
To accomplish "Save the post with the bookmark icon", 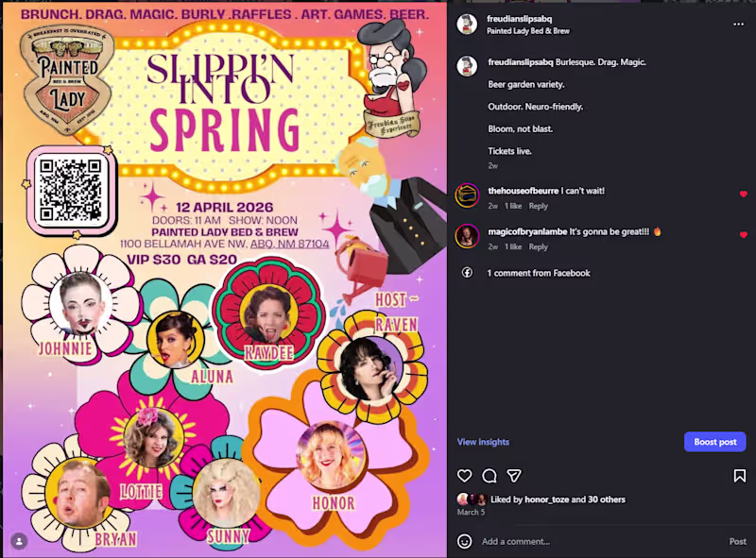I will 739,476.
